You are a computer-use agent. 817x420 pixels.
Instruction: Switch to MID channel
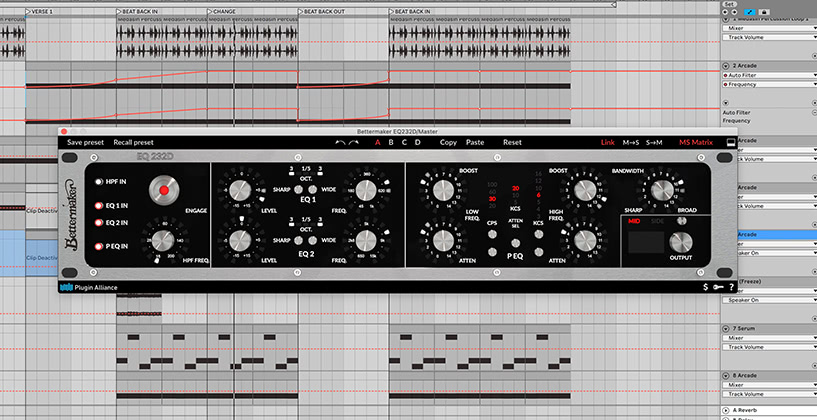(x=634, y=221)
